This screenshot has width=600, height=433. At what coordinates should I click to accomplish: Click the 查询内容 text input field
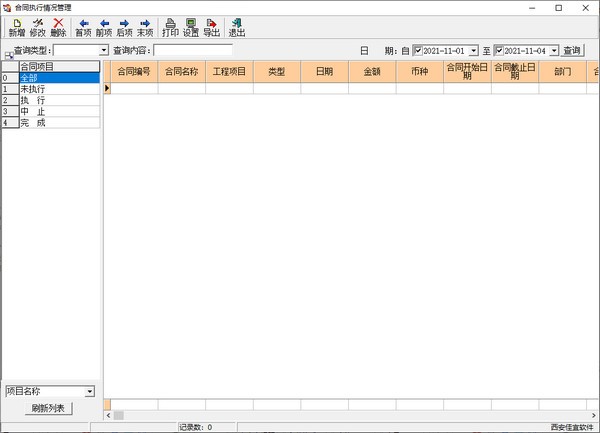pyautogui.click(x=192, y=50)
